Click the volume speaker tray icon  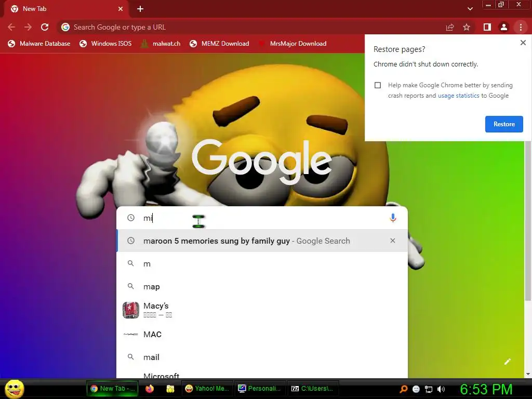(x=441, y=389)
